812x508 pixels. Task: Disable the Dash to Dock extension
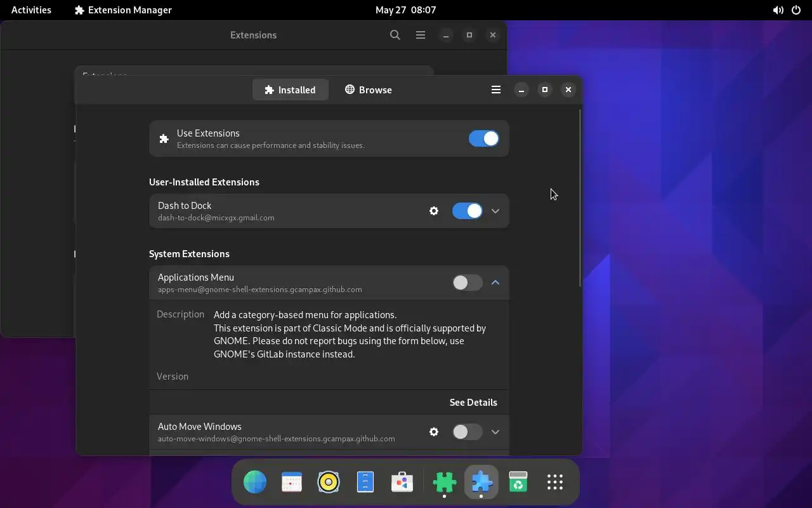tap(467, 211)
